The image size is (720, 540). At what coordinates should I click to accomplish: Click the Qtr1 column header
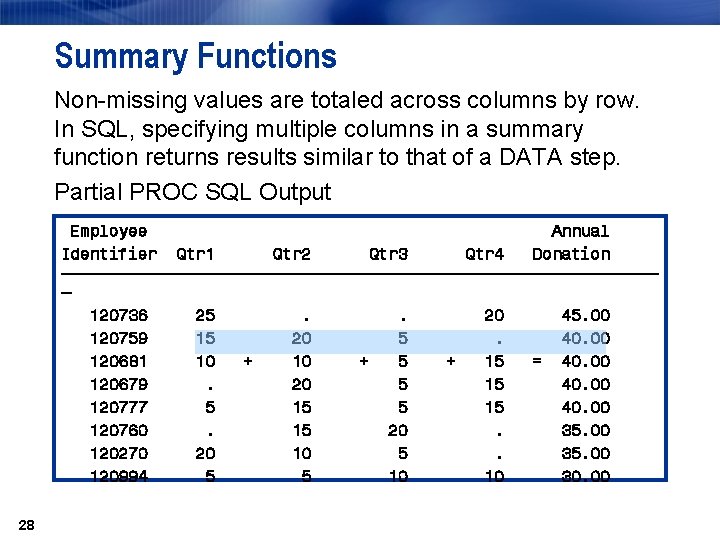click(195, 254)
